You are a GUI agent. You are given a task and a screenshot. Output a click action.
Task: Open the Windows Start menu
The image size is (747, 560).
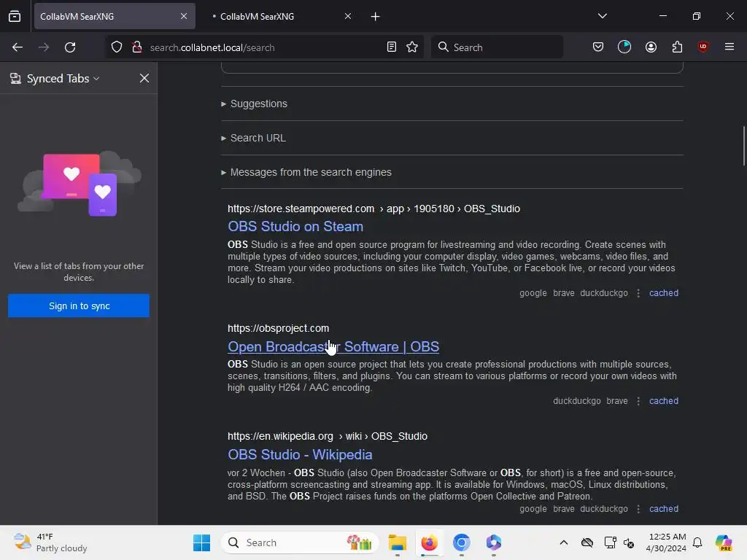click(201, 542)
